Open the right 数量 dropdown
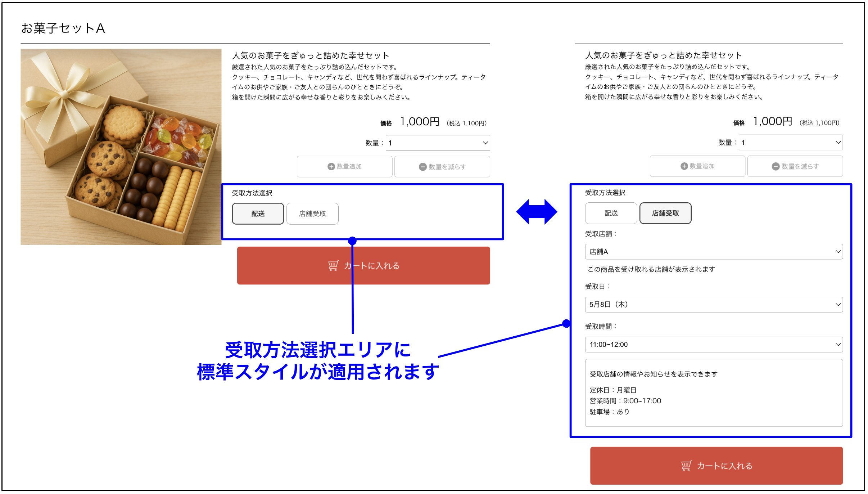The width and height of the screenshot is (868, 494). 791,143
